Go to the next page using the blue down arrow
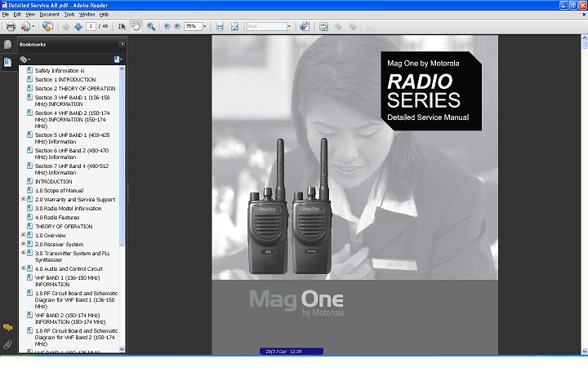Image resolution: width=588 pixels, height=376 pixels. click(x=78, y=27)
